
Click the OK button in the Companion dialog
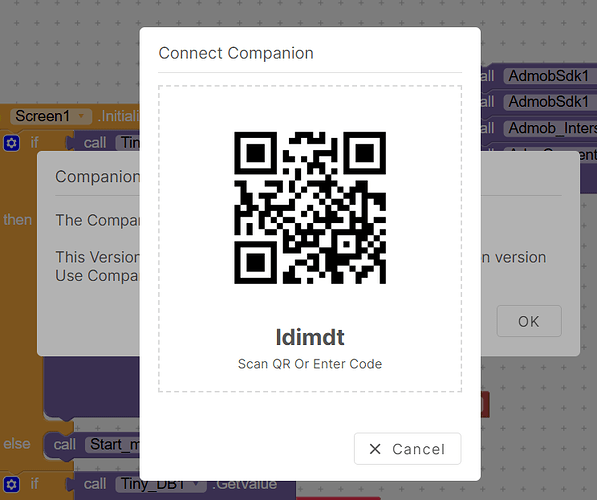529,321
